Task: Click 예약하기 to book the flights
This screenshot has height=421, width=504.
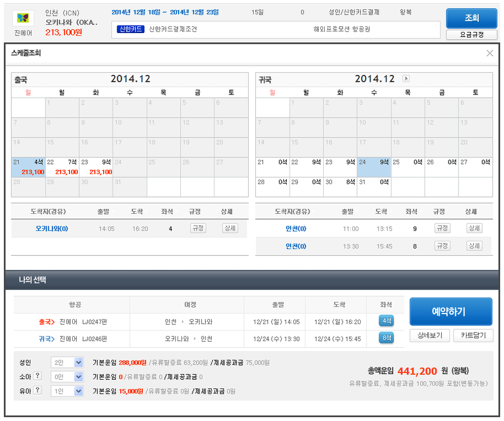Action: 451,312
